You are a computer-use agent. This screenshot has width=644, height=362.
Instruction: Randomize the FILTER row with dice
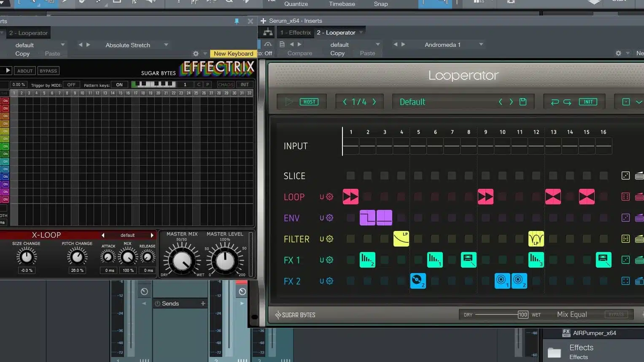pyautogui.click(x=626, y=239)
